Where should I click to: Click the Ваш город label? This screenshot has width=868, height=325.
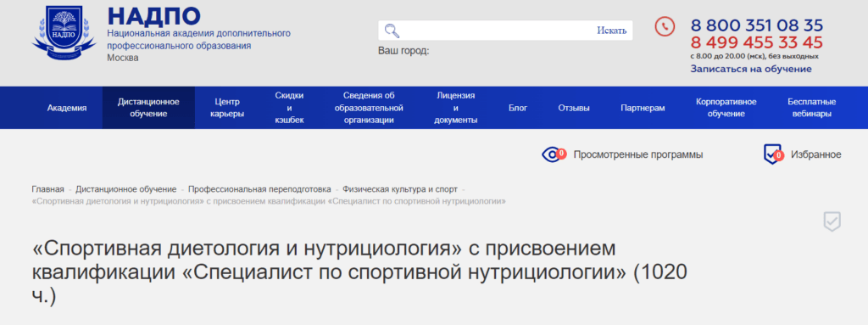pyautogui.click(x=403, y=51)
